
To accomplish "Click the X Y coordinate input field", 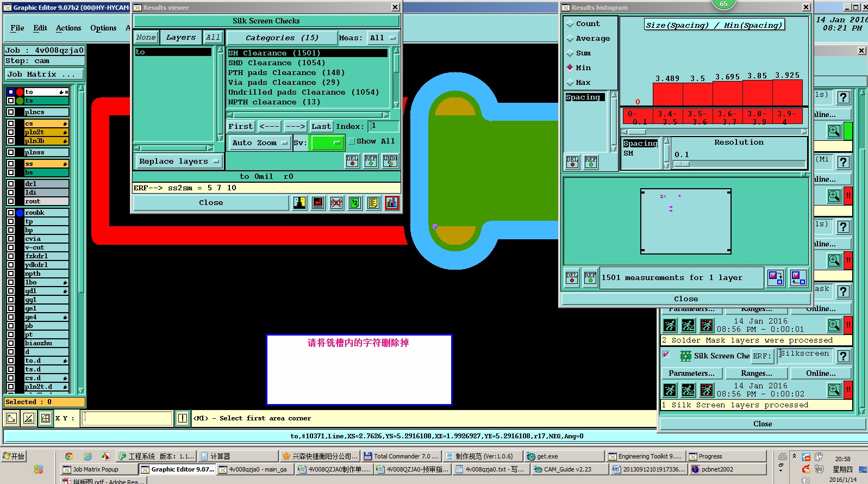I will pyautogui.click(x=127, y=418).
